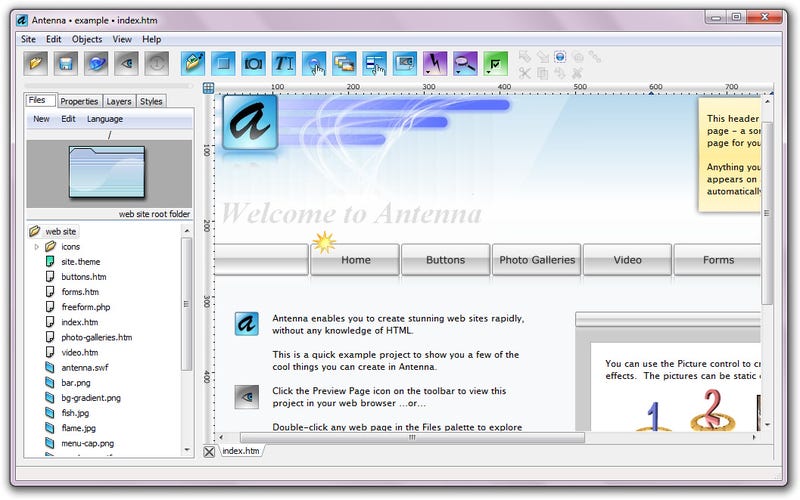800x500 pixels.
Task: Click the horizontal scrollbar thumb under canvas
Action: (412, 438)
